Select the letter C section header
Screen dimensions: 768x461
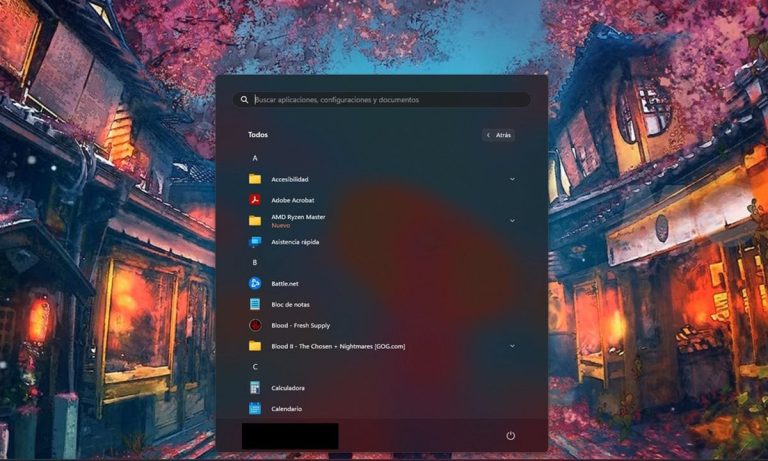coord(255,367)
